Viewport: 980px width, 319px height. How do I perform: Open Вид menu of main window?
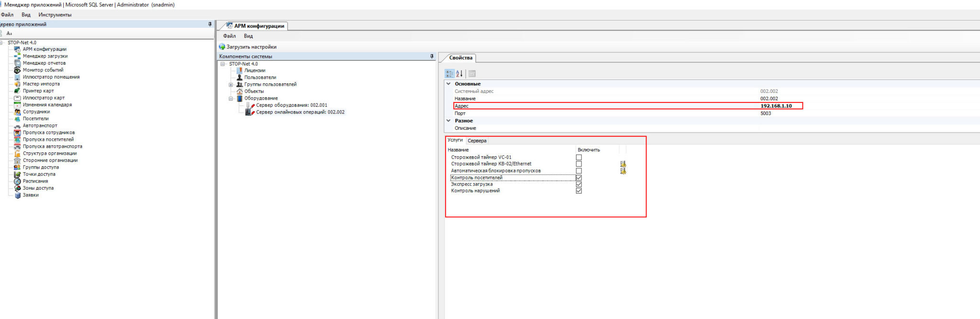(26, 15)
